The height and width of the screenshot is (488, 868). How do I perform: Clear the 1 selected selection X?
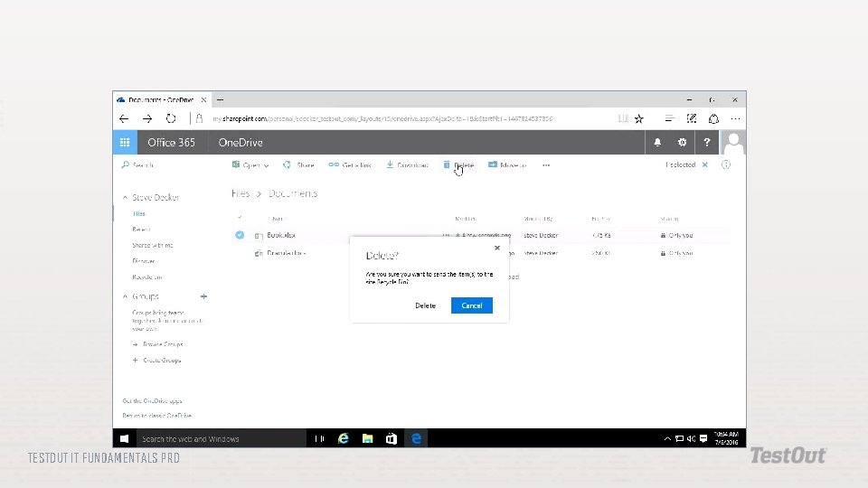704,164
